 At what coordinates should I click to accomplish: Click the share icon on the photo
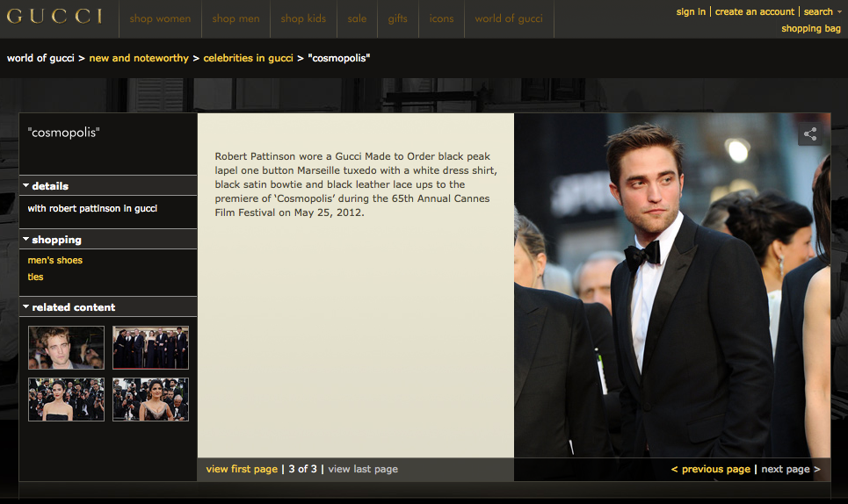809,134
